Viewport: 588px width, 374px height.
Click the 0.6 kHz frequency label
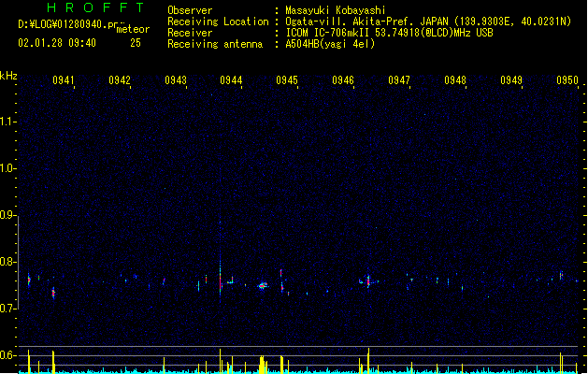tap(7, 355)
